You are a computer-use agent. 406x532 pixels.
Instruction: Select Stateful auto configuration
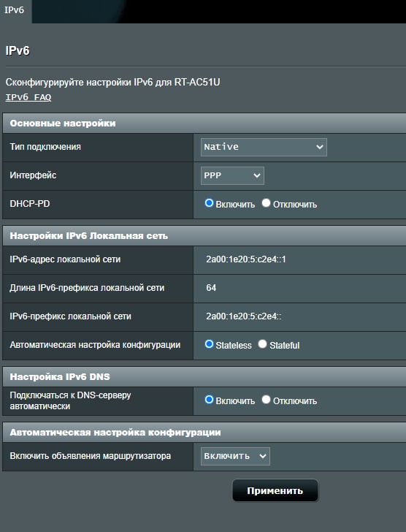point(262,344)
